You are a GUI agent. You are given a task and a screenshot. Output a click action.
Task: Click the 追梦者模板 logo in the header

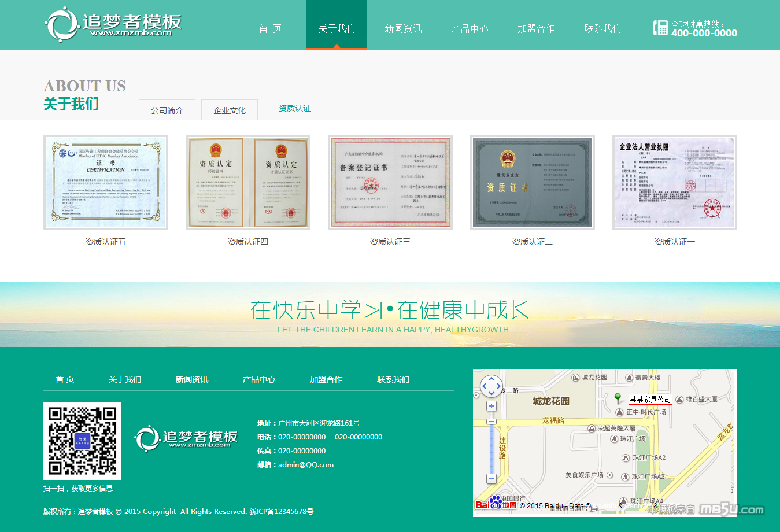tap(113, 25)
